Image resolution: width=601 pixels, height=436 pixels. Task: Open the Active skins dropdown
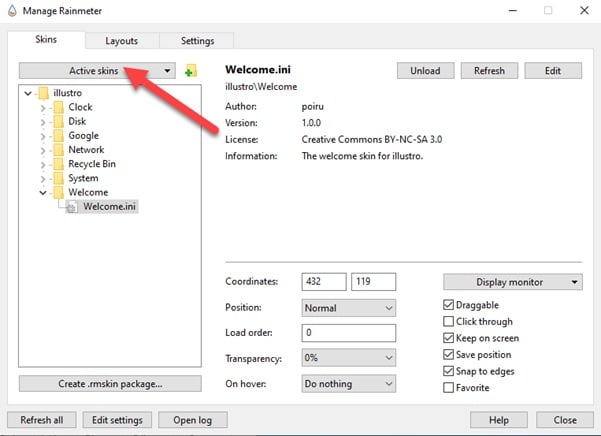point(97,71)
